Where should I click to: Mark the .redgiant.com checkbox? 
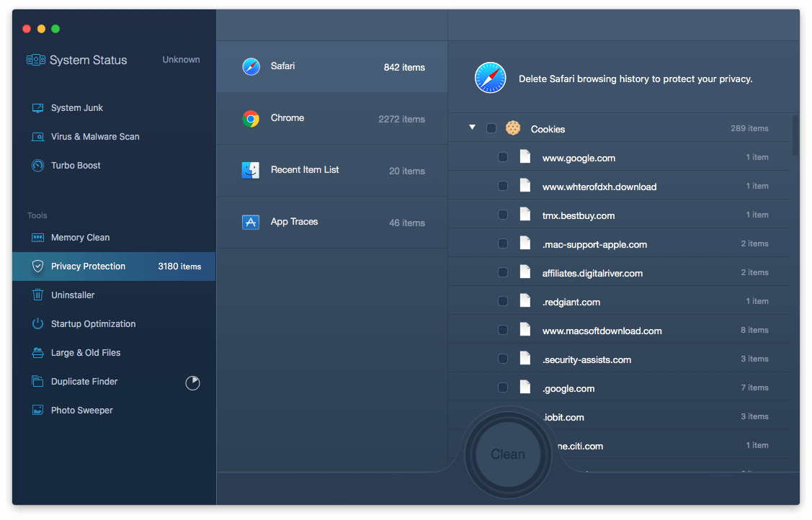click(x=503, y=301)
